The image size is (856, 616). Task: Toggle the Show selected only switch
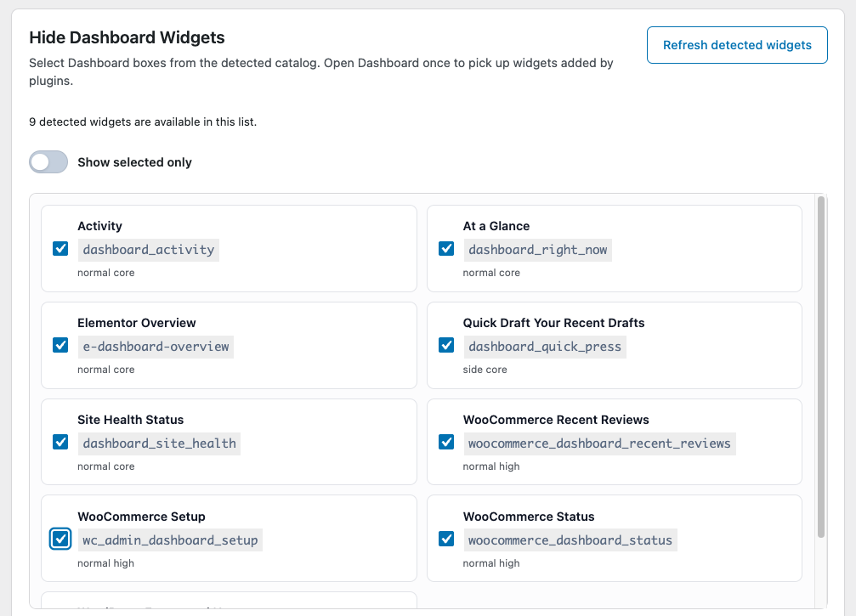click(48, 162)
